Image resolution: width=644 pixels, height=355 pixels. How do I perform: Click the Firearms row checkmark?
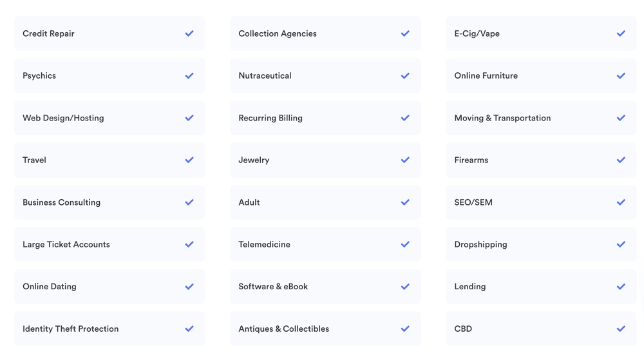click(x=621, y=160)
